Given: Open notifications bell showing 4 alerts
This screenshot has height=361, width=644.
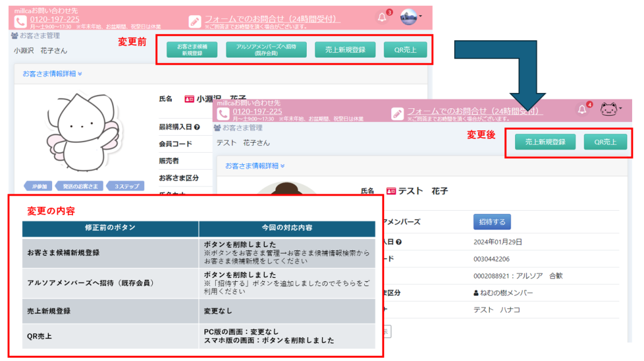Looking at the screenshot, I should [582, 109].
